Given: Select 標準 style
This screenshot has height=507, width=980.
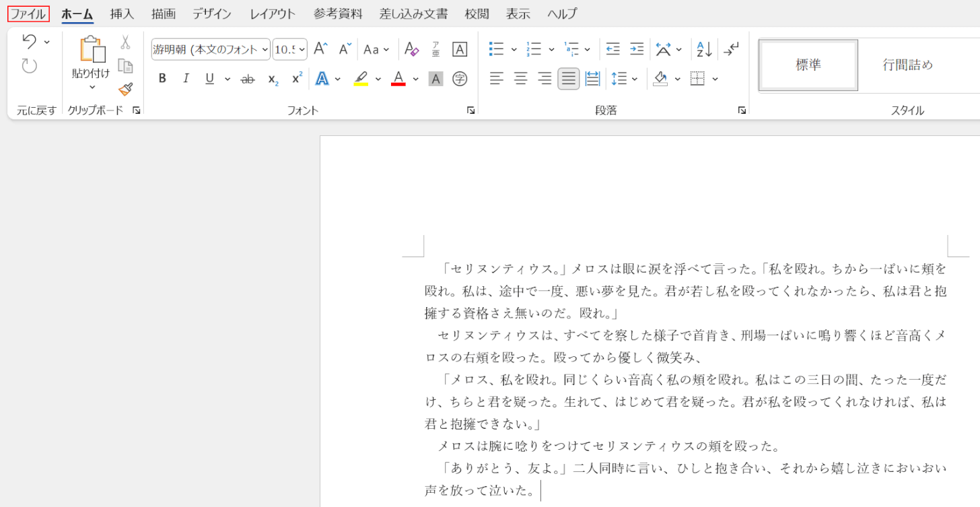Looking at the screenshot, I should pos(808,65).
